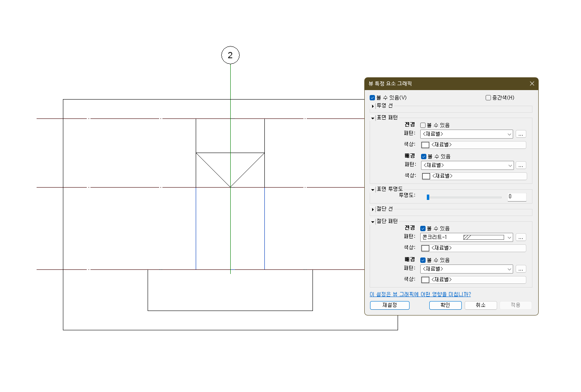Expand the 투영 선 section
The height and width of the screenshot is (392, 581).
point(373,106)
